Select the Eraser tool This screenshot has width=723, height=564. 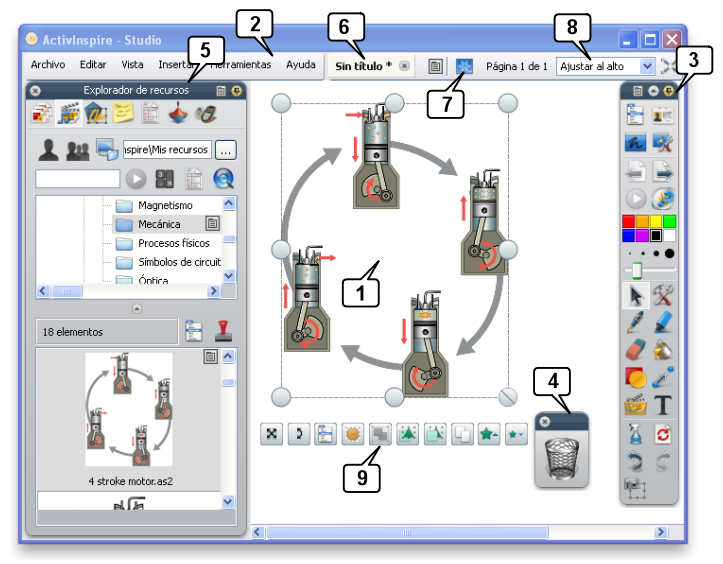pos(636,350)
